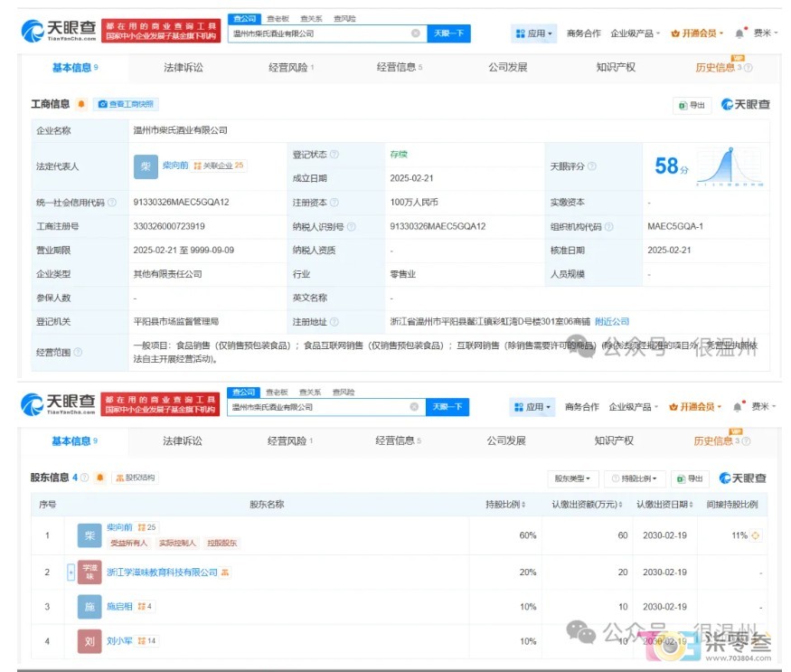The image size is (791, 672).
Task: Switch to 经营信息 tab above 股东信息
Action: [x=398, y=440]
